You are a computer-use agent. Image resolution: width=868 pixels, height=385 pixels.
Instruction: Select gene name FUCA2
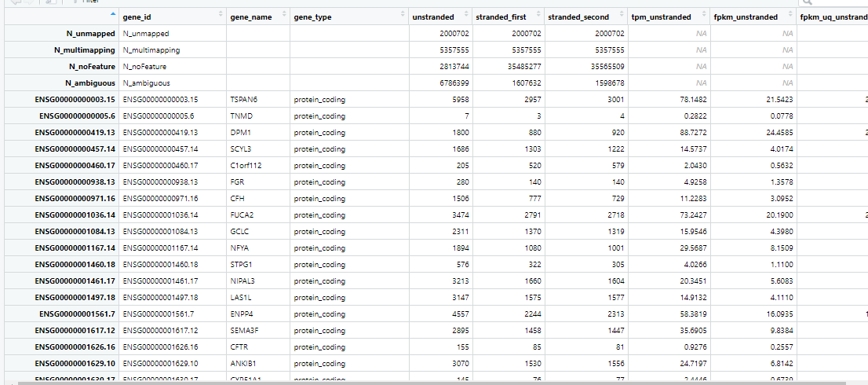coord(242,215)
